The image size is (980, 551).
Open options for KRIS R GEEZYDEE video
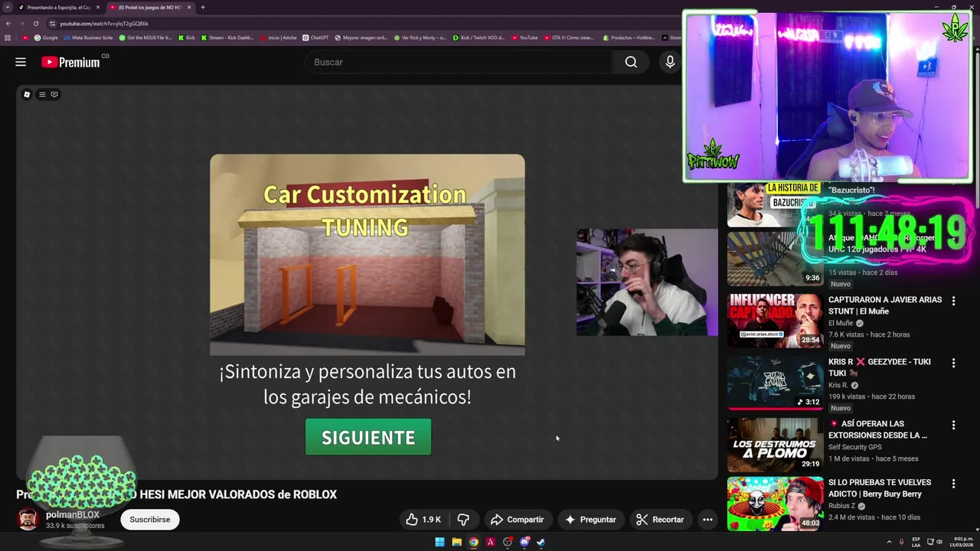click(x=953, y=363)
